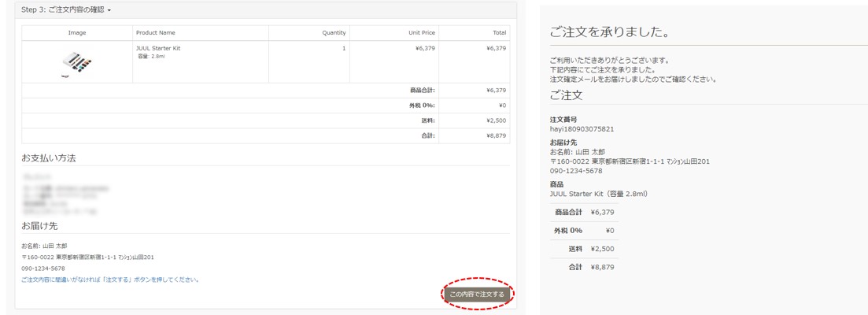Click the Product Name column header
868x315 pixels.
(x=156, y=33)
